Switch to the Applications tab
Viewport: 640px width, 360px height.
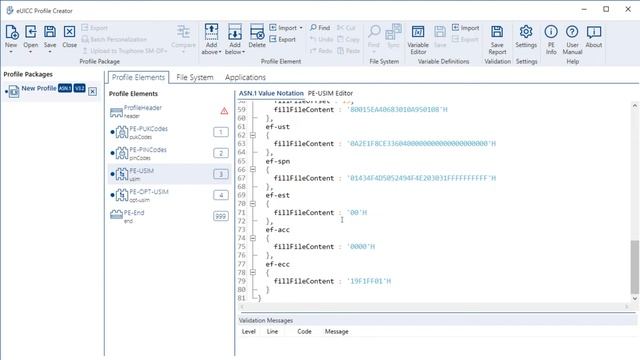click(245, 77)
